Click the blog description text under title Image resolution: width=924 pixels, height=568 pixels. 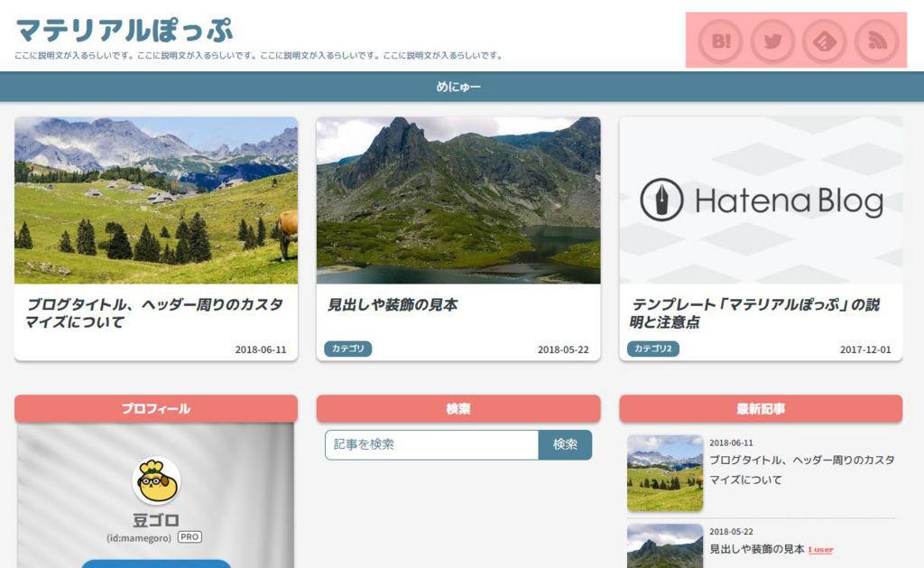(x=259, y=55)
